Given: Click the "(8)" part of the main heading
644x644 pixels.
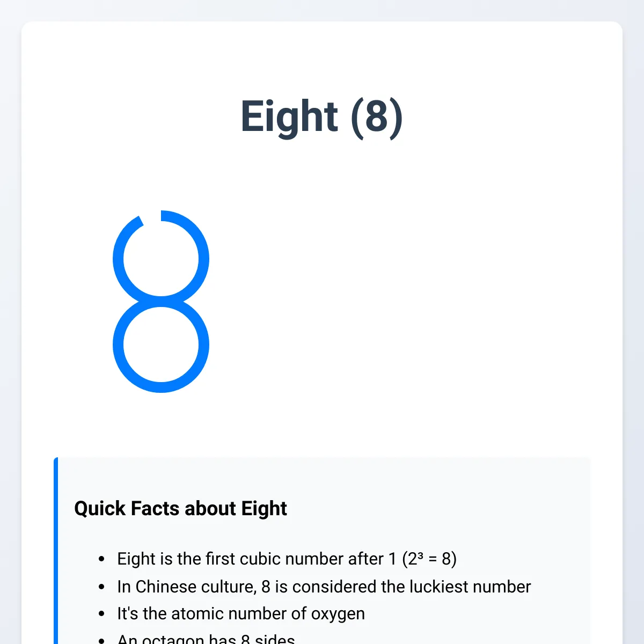Looking at the screenshot, I should (377, 116).
